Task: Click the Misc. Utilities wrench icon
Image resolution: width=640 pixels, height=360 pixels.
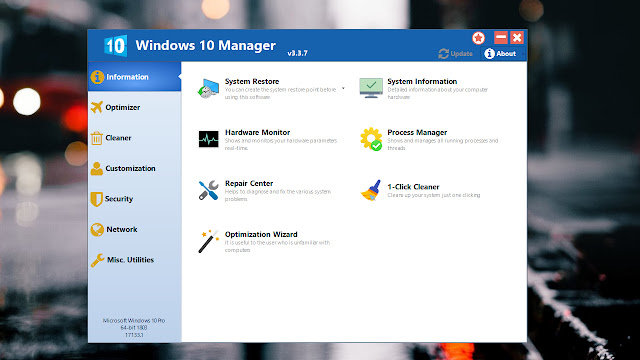Action: tap(97, 260)
